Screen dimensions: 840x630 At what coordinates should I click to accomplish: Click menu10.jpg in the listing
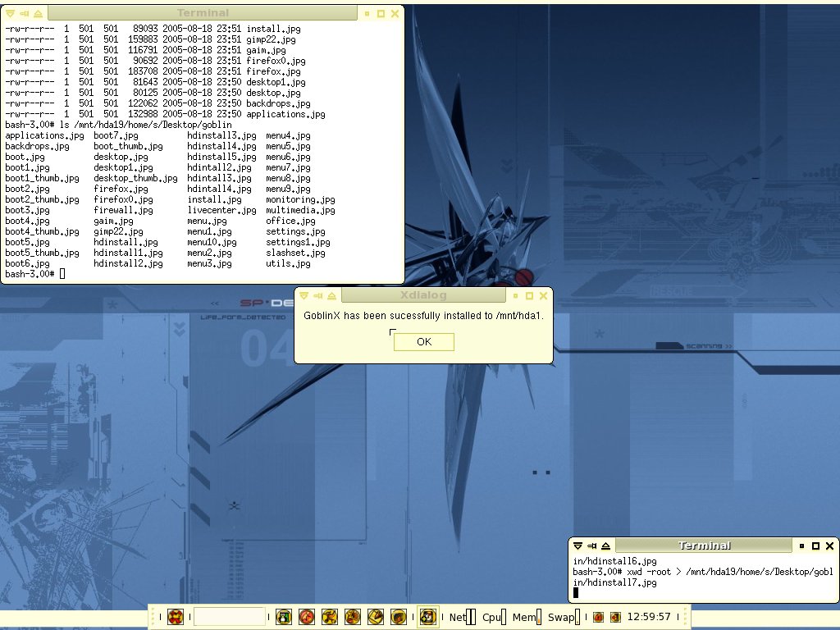click(212, 242)
